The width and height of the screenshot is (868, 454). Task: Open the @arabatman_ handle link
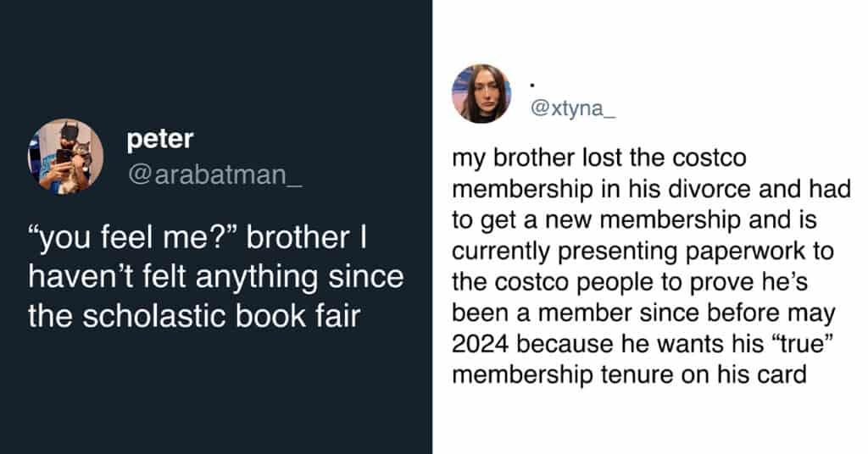tap(215, 174)
